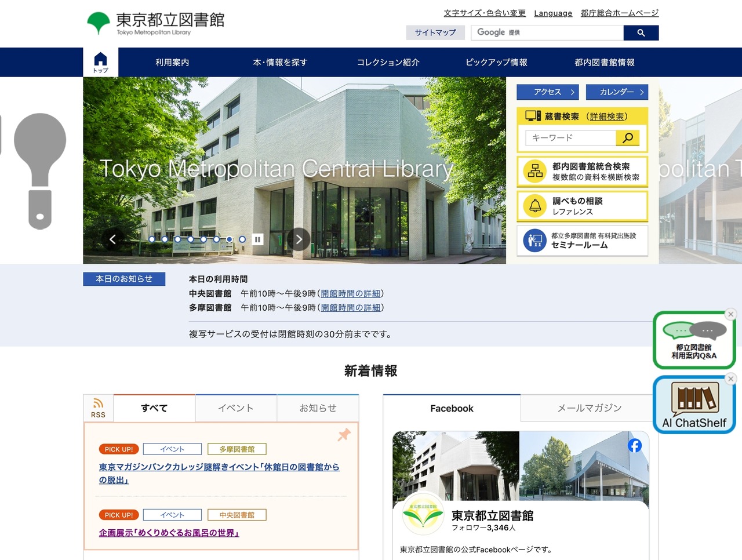
Task: Go to the トップ home icon
Action: point(100,62)
